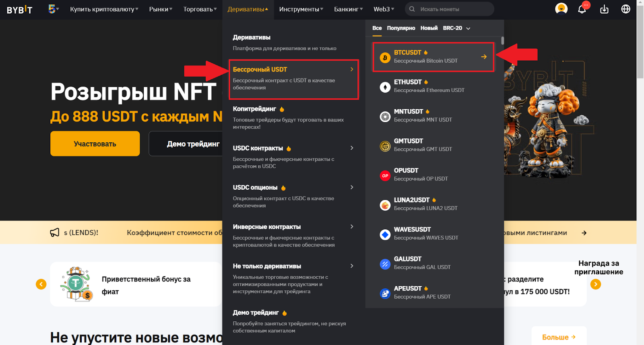Expand the Рынки menu
The height and width of the screenshot is (345, 644).
(x=161, y=9)
